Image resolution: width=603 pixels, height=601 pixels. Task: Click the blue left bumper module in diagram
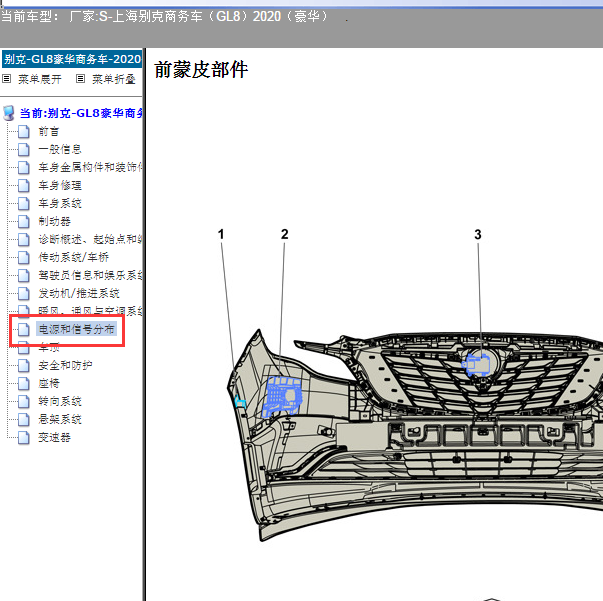282,396
